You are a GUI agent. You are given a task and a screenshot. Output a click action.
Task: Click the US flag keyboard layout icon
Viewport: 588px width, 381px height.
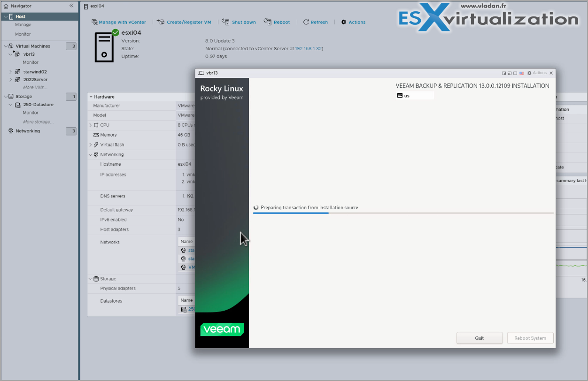[521, 73]
